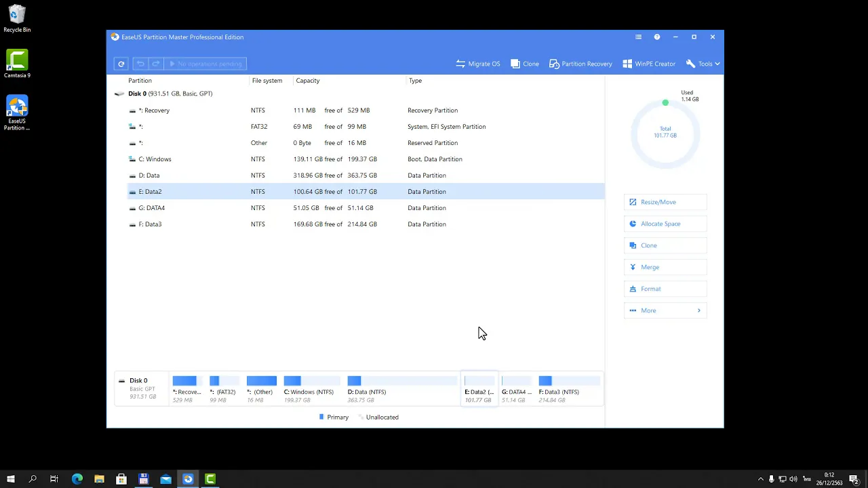
Task: Click the Resize/Move action
Action: (665, 202)
